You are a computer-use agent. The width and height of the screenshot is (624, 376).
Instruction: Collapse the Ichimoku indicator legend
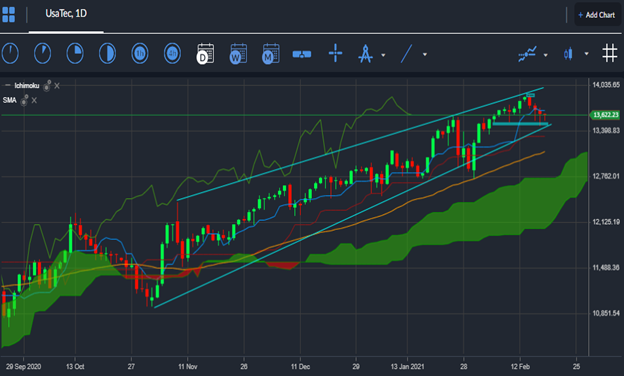pos(7,86)
